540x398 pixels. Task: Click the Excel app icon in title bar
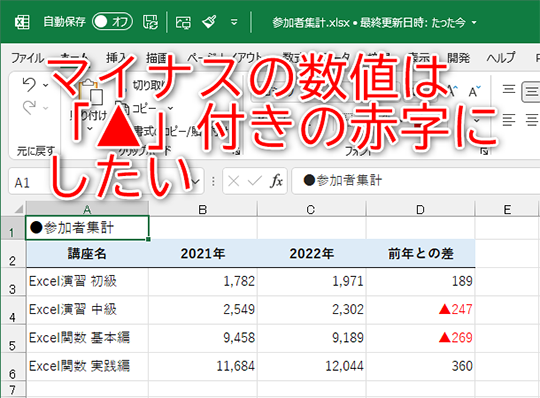click(22, 22)
